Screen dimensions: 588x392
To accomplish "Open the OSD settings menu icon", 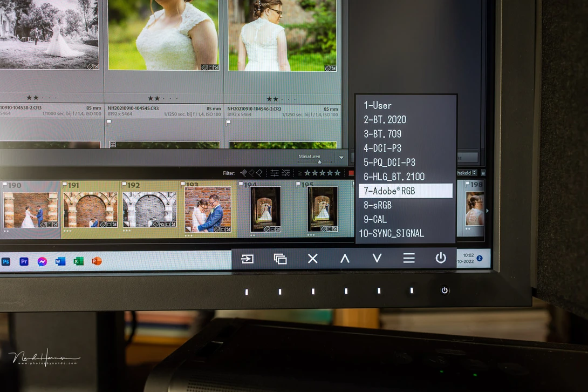I will 409,258.
